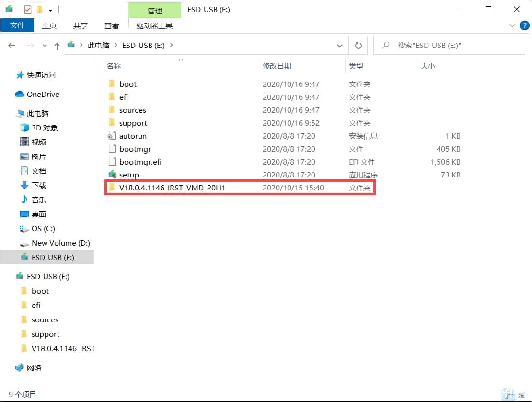532x402 pixels.
Task: Open the recent locations dropdown arrow
Action: click(45, 46)
